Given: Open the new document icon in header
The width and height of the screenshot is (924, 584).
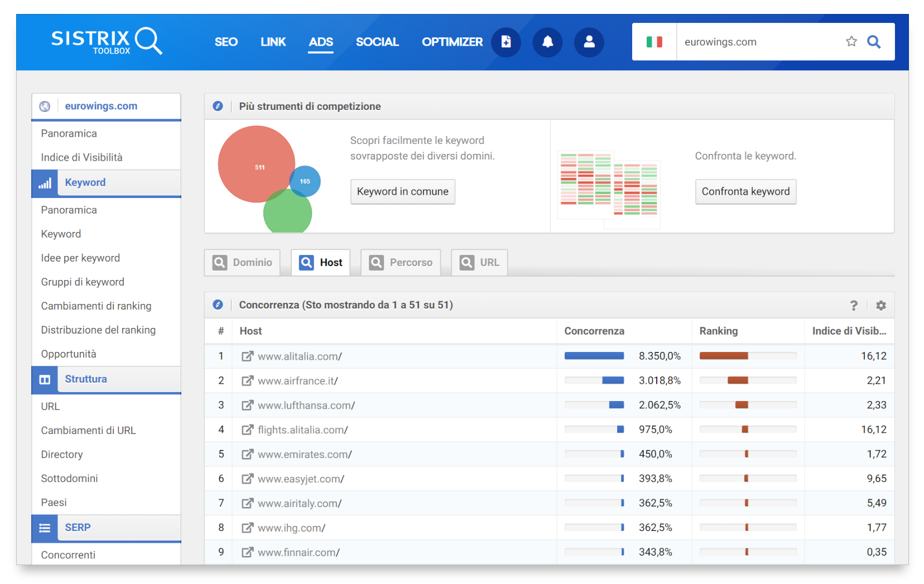Looking at the screenshot, I should 506,42.
